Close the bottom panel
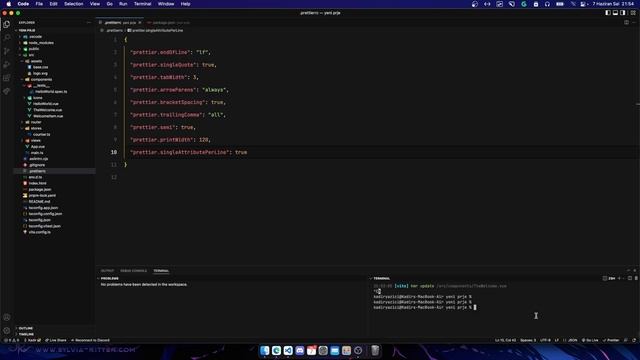The height and width of the screenshot is (360, 640). pos(634,270)
